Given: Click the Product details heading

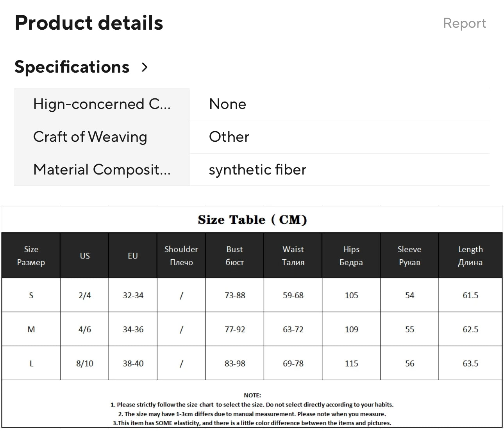Looking at the screenshot, I should point(89,23).
